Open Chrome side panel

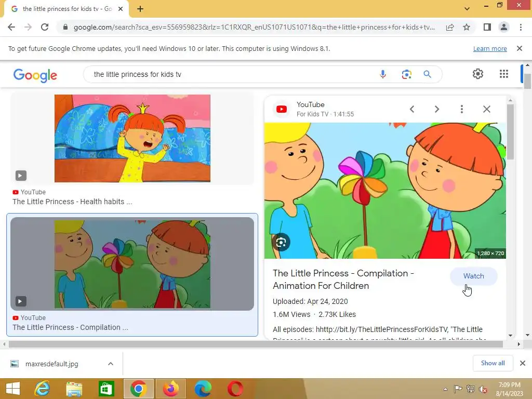(x=487, y=27)
